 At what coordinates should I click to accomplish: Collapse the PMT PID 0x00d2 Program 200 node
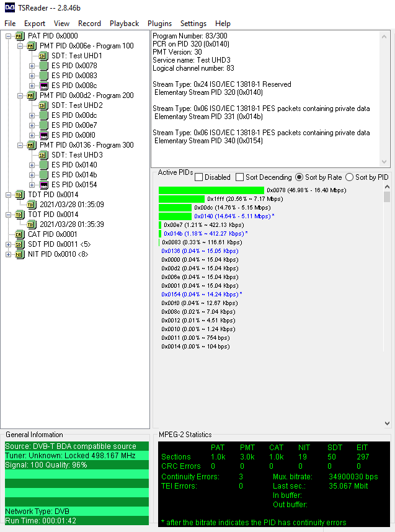coord(20,95)
